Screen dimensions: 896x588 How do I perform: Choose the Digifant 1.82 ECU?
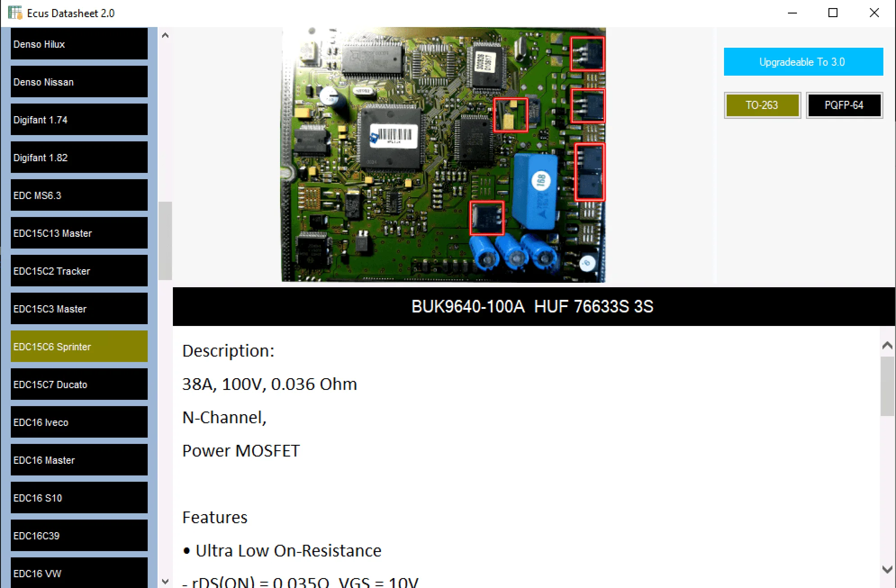(x=79, y=158)
